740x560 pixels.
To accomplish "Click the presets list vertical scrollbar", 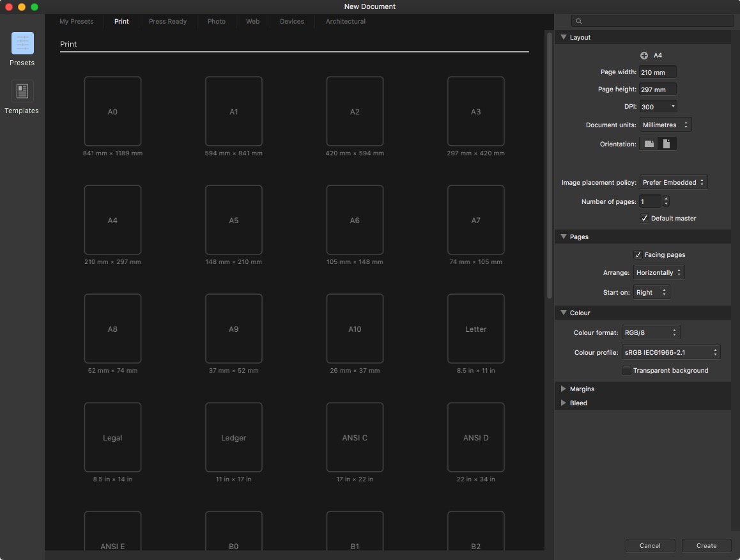I will pos(549,166).
